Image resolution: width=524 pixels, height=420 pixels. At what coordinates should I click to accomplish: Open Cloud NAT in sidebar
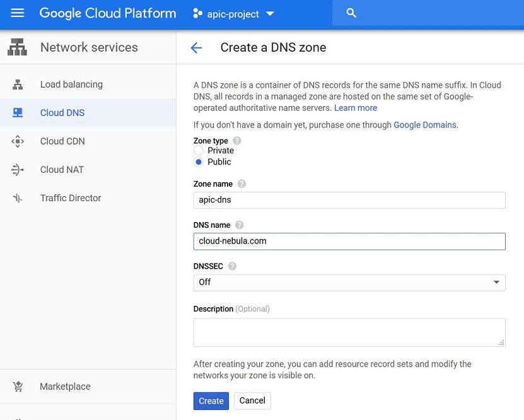88,170
